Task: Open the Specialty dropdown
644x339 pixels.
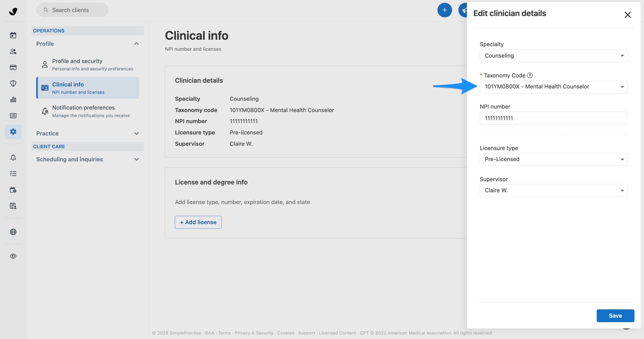Action: pyautogui.click(x=553, y=56)
